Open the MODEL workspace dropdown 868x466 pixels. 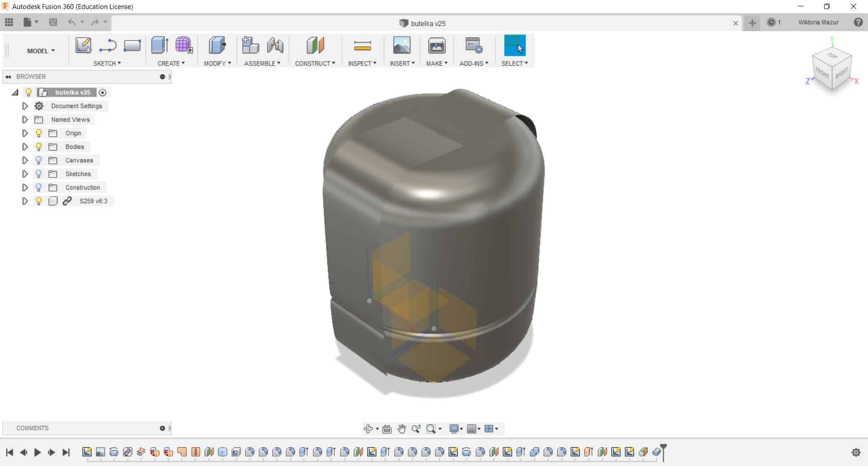pos(41,51)
